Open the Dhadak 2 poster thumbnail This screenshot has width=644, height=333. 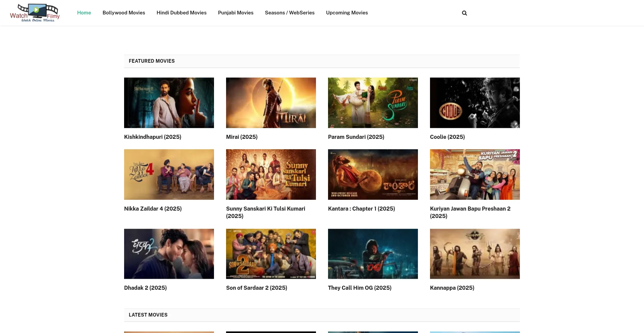[x=169, y=254]
